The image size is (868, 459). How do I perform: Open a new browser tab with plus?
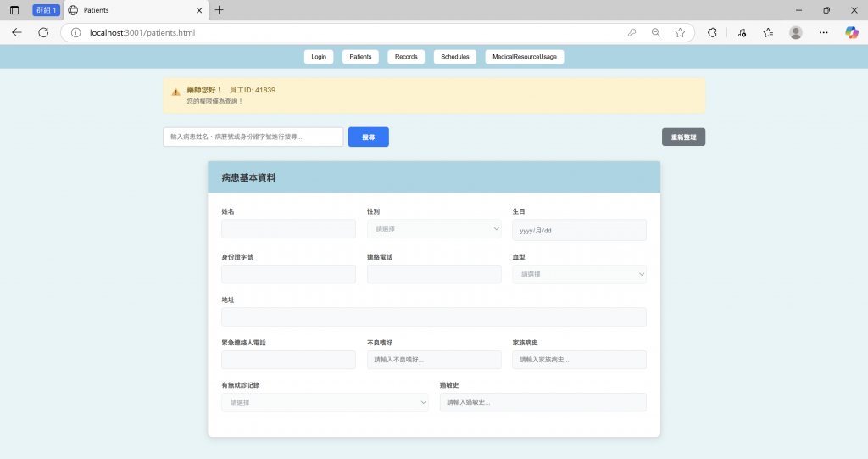click(x=220, y=10)
